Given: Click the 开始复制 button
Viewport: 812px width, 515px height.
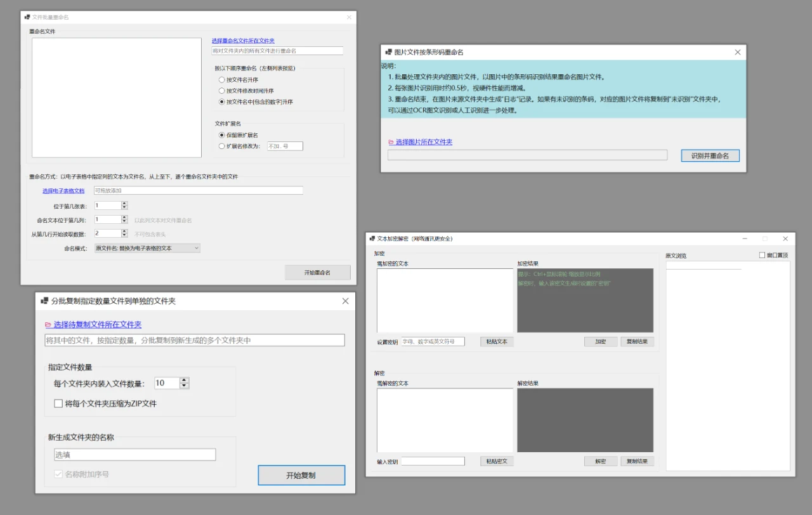Looking at the screenshot, I should [x=301, y=475].
